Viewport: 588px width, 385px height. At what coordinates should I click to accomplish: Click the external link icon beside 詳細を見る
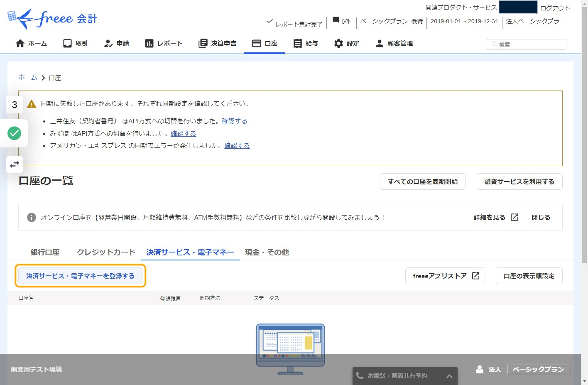click(514, 217)
